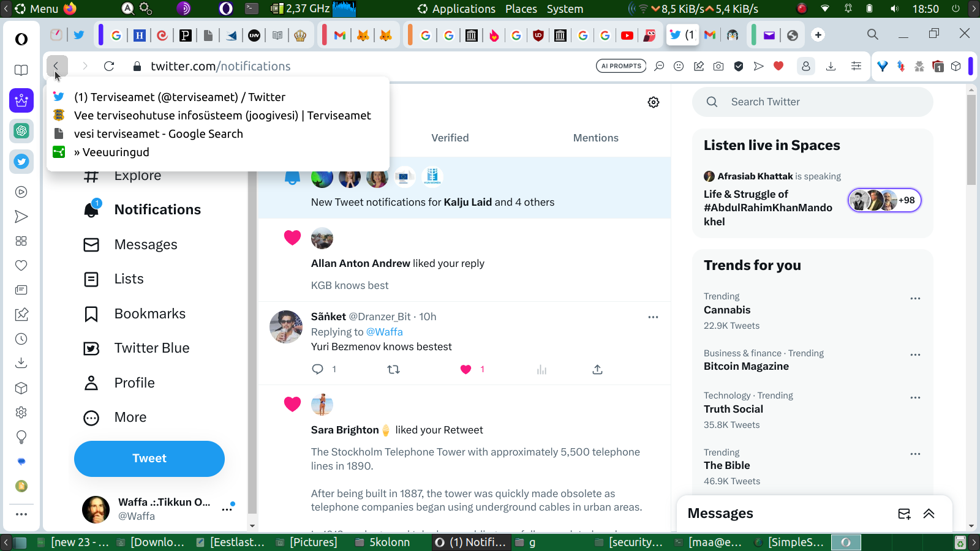Retweet Sañket's tweet
The width and height of the screenshot is (980, 551).
point(394,369)
